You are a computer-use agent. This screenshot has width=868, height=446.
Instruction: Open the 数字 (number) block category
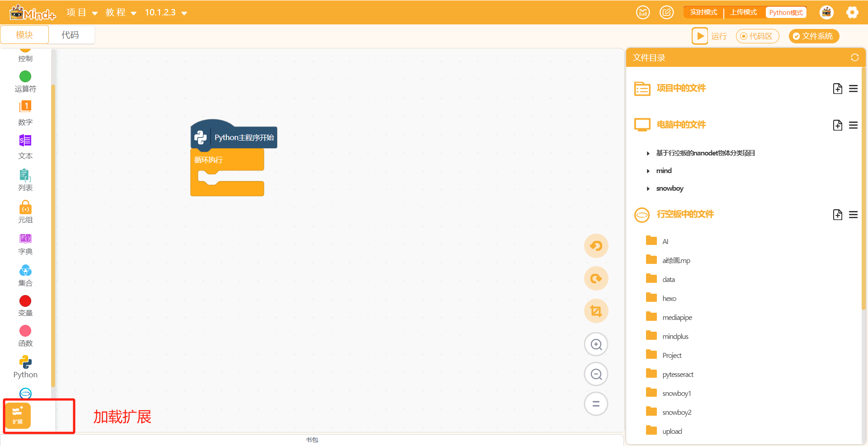25,113
